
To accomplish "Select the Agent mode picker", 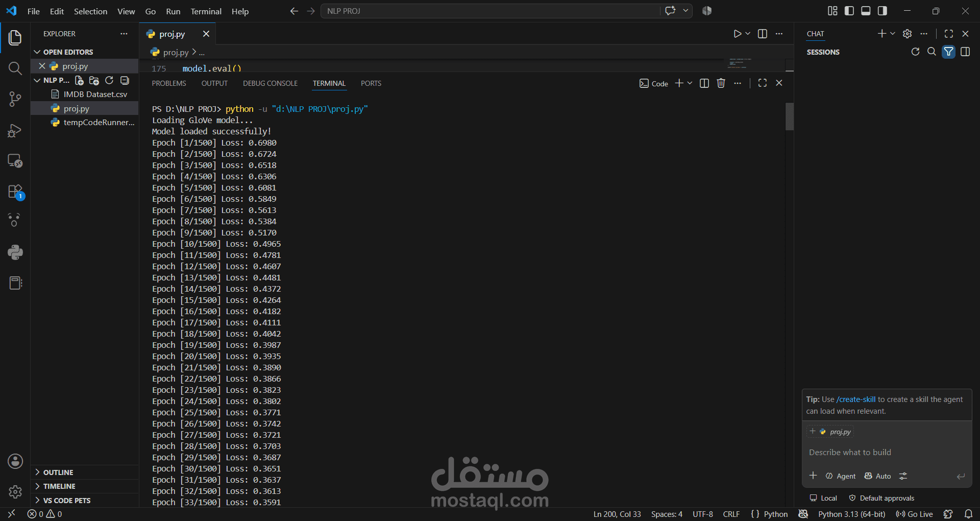I will click(840, 476).
